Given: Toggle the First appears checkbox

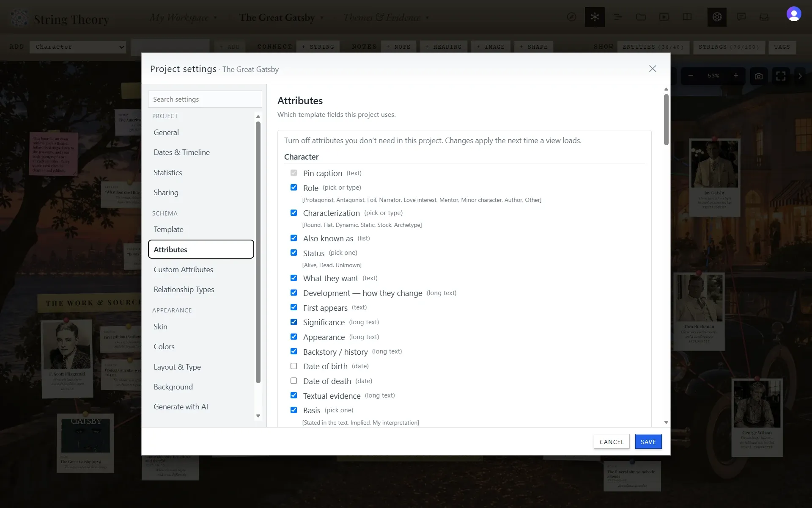Looking at the screenshot, I should click(x=294, y=307).
